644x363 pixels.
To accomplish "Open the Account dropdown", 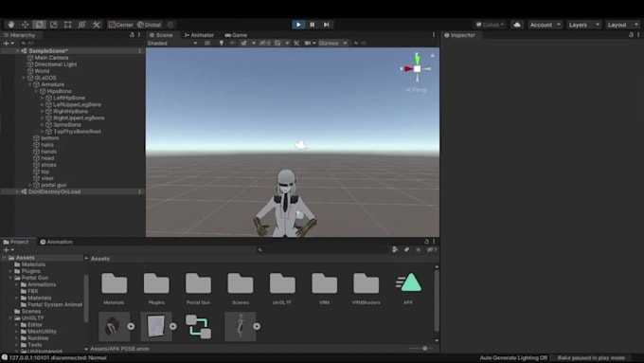I will point(545,25).
